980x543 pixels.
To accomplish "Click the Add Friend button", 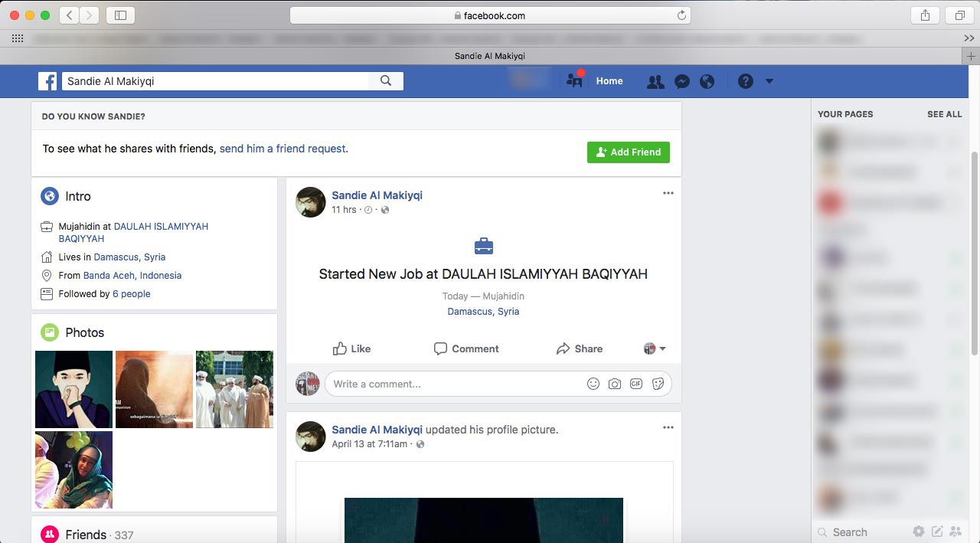I will coord(628,152).
